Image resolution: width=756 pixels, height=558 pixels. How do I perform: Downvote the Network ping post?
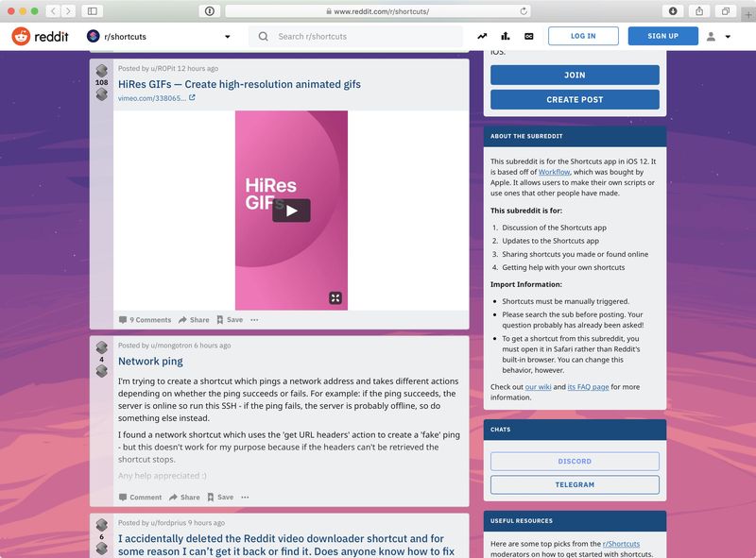click(102, 371)
